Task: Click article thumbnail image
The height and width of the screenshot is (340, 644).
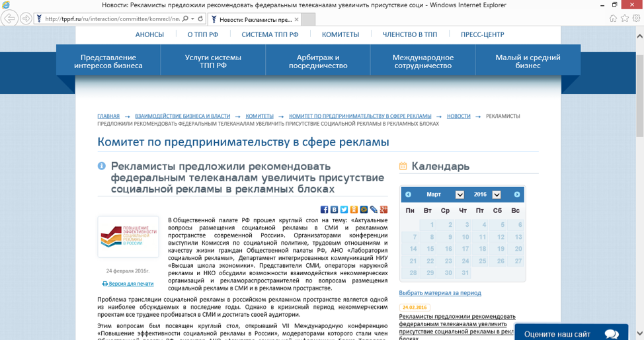Action: pos(128,237)
